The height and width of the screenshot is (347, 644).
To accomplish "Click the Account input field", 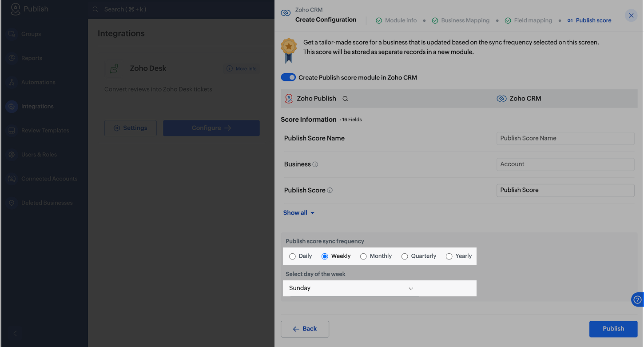I will pos(565,164).
